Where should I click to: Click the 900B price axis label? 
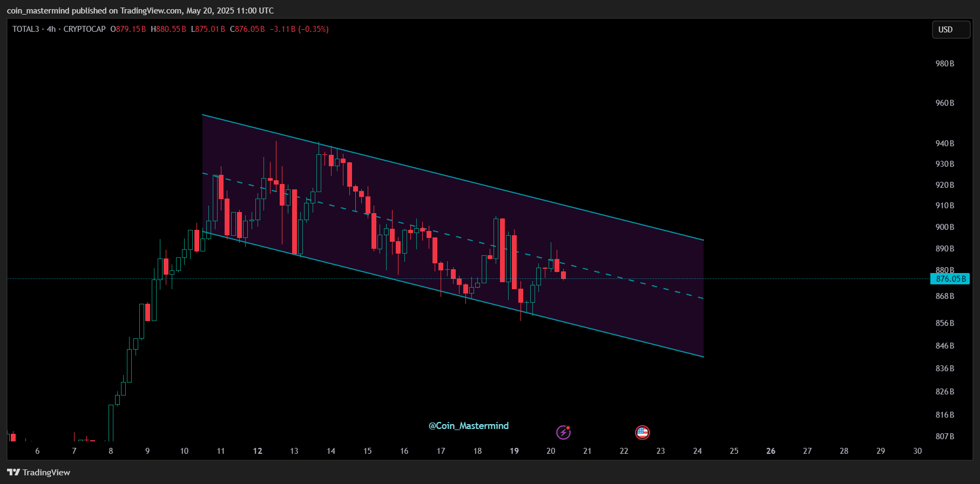(x=945, y=227)
